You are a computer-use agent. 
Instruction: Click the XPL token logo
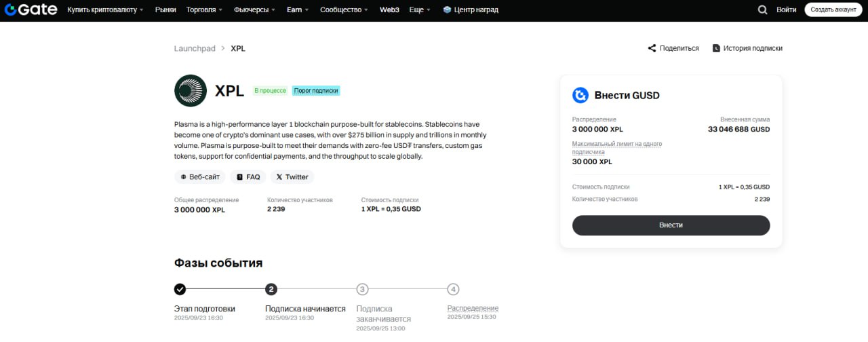(191, 91)
